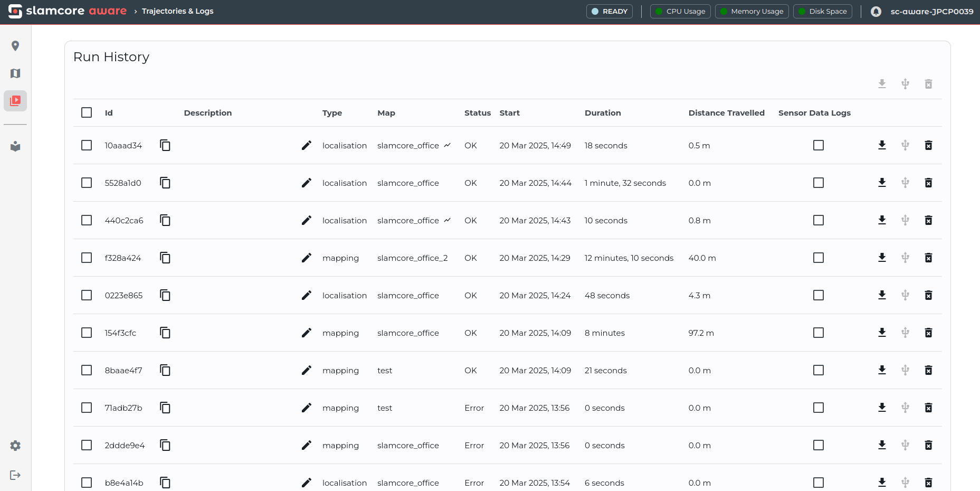Select row checkbox for run 71adb27b
The width and height of the screenshot is (980, 491).
coord(87,408)
